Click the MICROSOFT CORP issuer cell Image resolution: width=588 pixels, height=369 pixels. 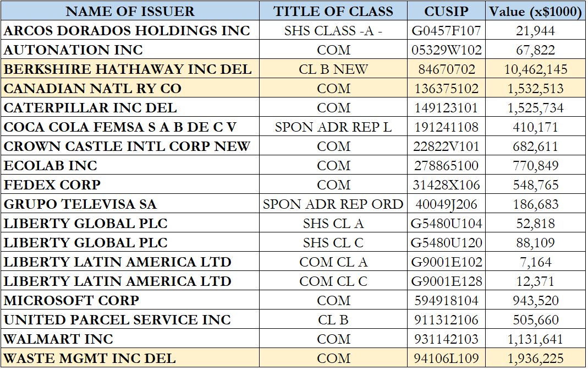tap(72, 301)
